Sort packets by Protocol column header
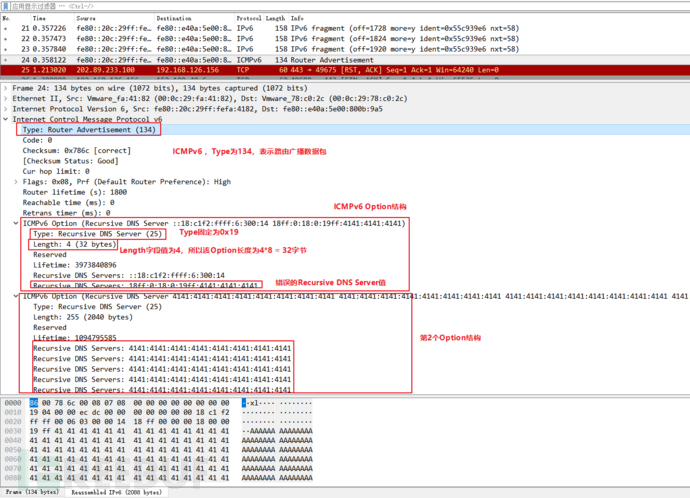Screen dimensions: 690x498 249,18
